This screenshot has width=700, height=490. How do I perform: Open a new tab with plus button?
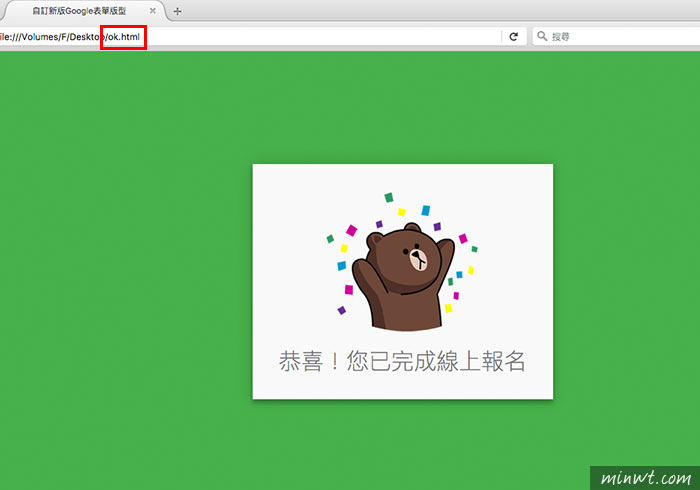pos(177,11)
